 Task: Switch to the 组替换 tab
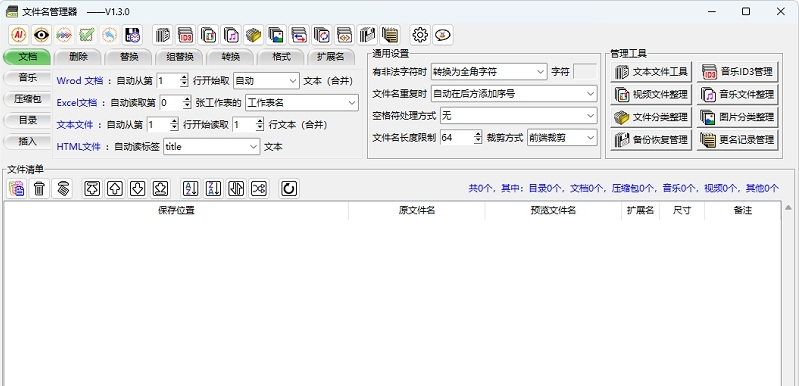coord(179,57)
